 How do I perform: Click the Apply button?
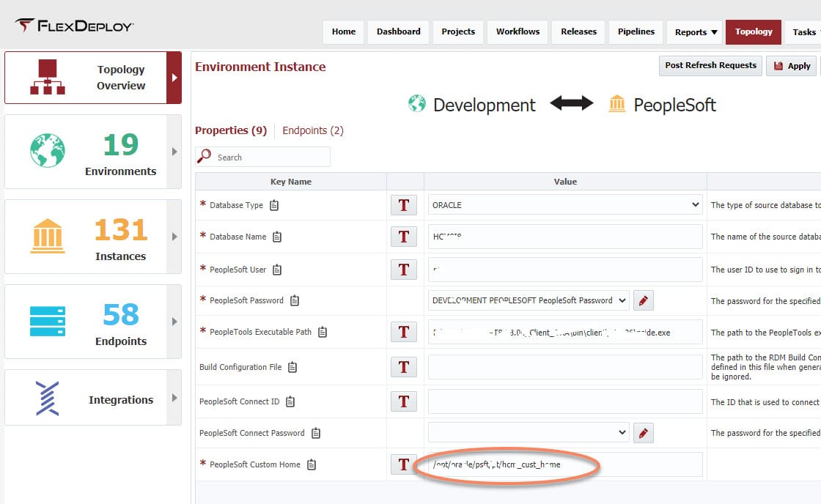click(792, 66)
